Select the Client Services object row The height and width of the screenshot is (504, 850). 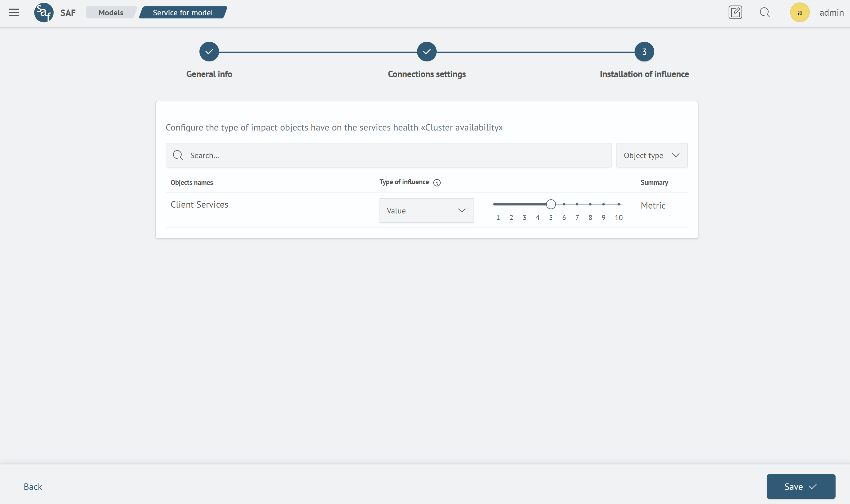pyautogui.click(x=427, y=211)
